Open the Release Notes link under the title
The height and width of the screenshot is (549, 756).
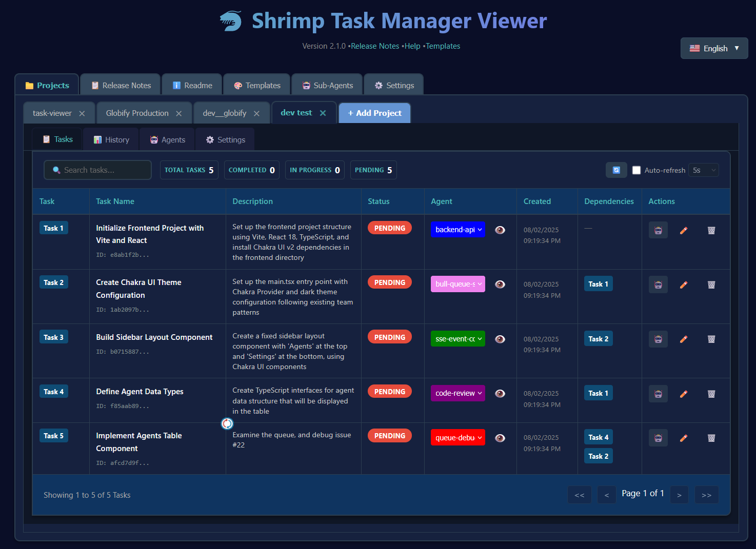[x=375, y=46]
